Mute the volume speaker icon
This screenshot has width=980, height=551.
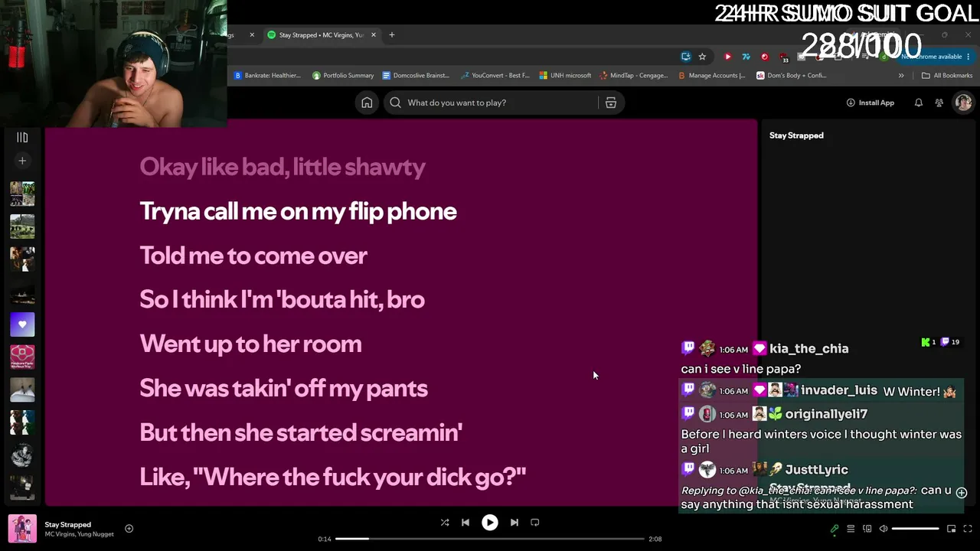(x=884, y=529)
